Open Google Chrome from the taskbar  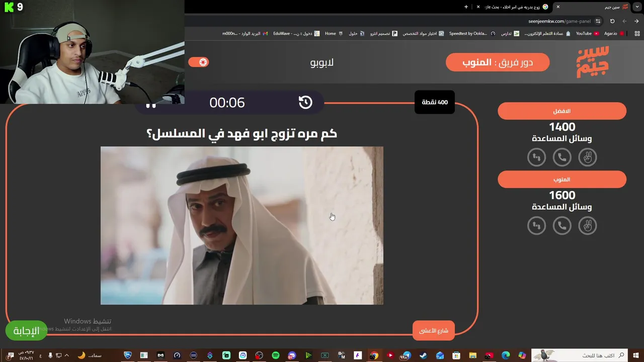click(374, 355)
